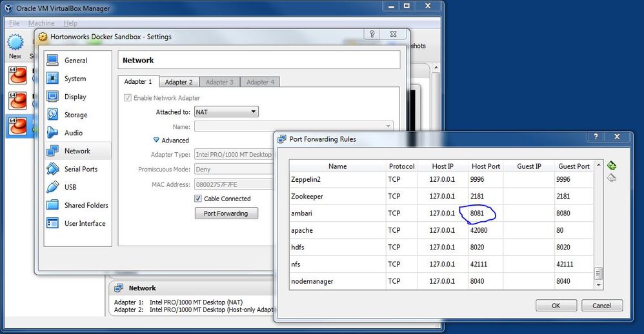The width and height of the screenshot is (644, 334).
Task: Click the remove port forwarding rule icon
Action: pos(612,178)
